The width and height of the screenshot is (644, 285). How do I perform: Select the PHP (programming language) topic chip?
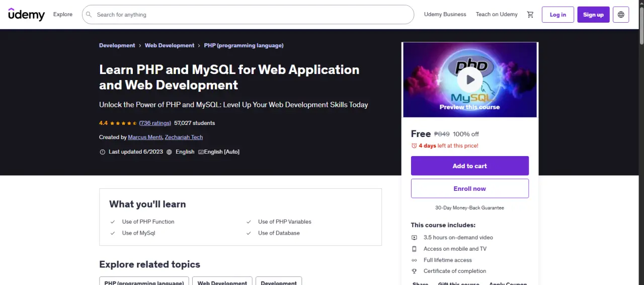click(144, 281)
